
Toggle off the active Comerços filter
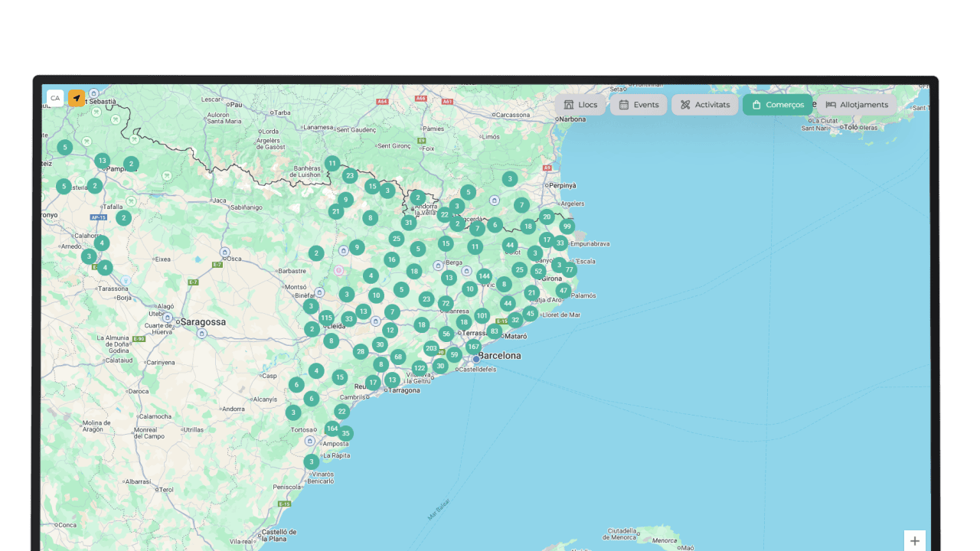[x=778, y=104]
